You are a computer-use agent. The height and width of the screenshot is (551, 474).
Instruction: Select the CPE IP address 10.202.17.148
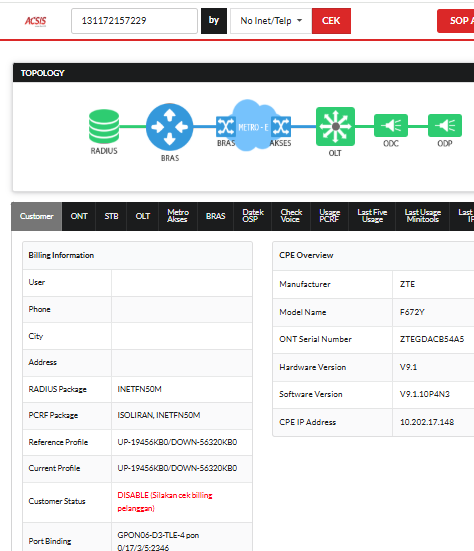point(427,422)
